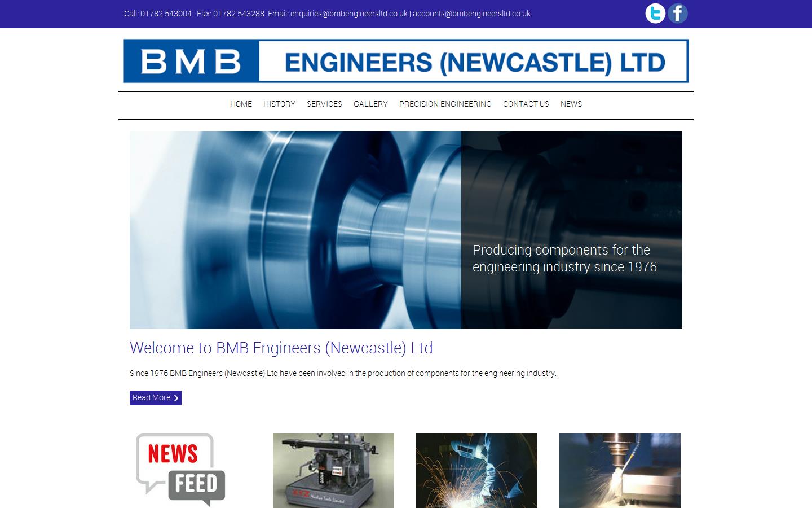Click the Read More button
Viewport: 812px width, 508px height.
click(x=156, y=398)
